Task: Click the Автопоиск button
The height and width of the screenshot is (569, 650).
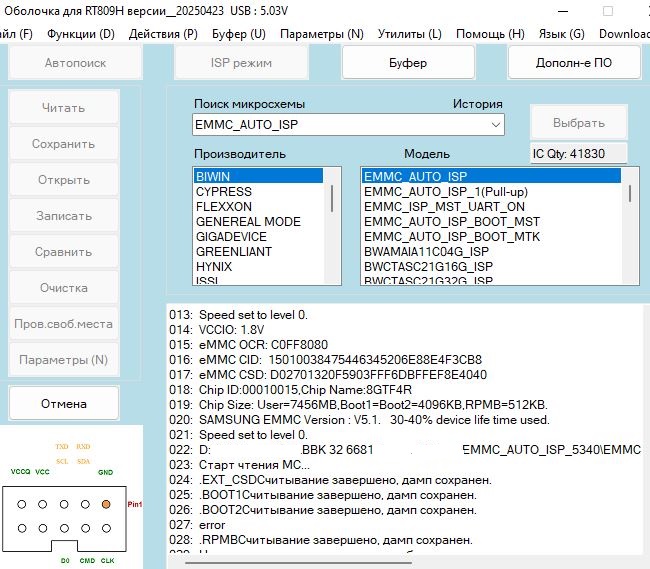Action: point(75,63)
